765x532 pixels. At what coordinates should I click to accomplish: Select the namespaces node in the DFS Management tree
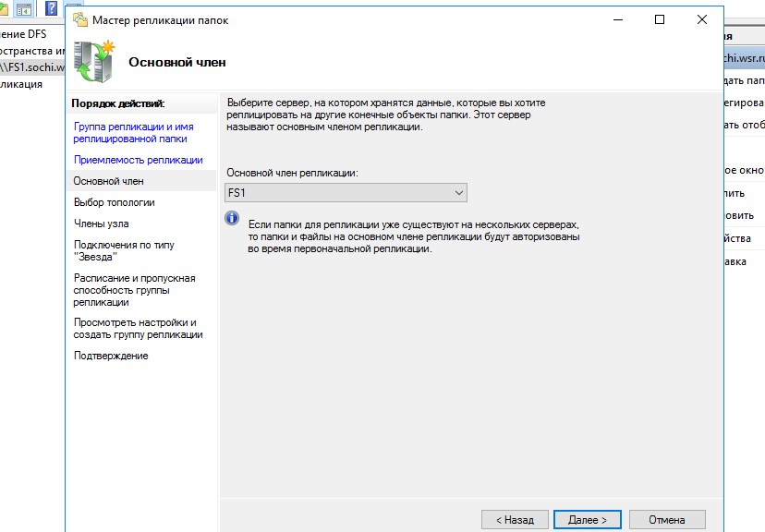pyautogui.click(x=32, y=51)
